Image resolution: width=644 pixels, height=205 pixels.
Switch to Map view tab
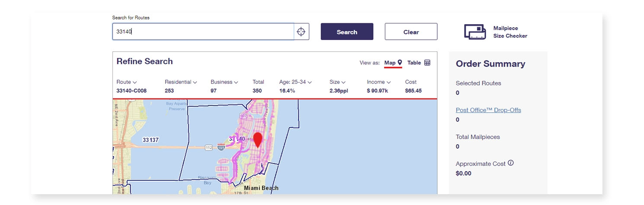[390, 63]
